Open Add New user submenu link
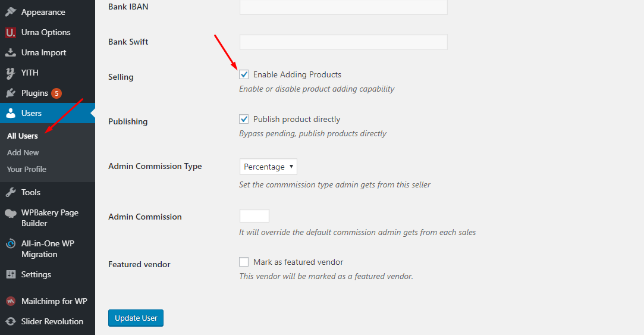 coord(23,152)
